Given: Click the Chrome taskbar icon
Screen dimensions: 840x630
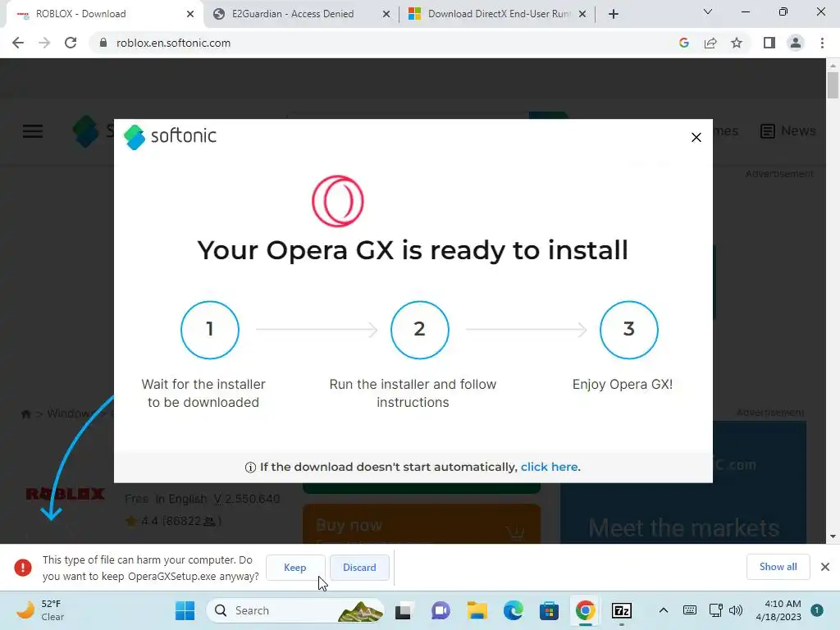Looking at the screenshot, I should pos(586,610).
